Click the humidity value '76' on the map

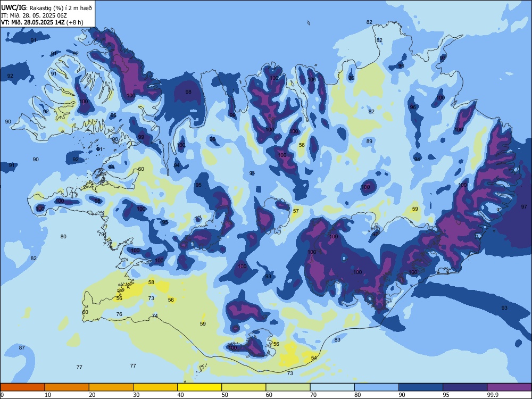[x=119, y=314]
